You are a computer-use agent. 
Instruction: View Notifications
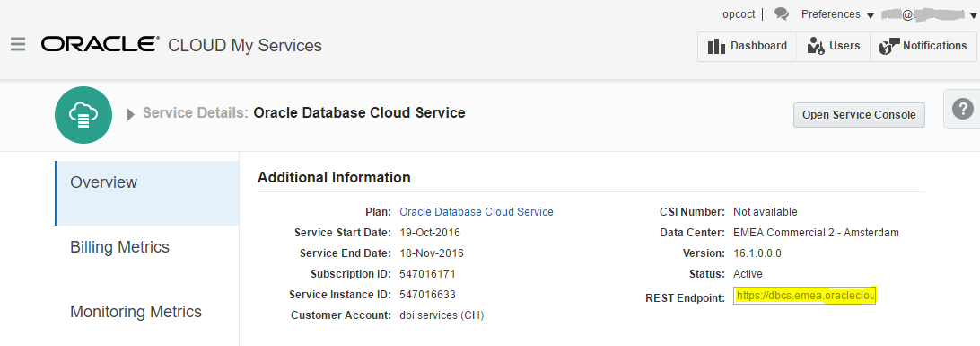pos(923,47)
